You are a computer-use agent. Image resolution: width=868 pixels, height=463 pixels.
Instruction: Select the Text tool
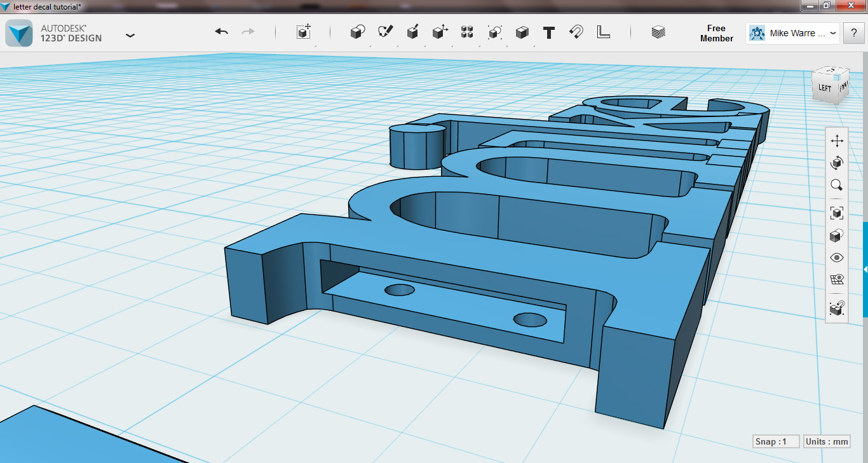(x=549, y=32)
